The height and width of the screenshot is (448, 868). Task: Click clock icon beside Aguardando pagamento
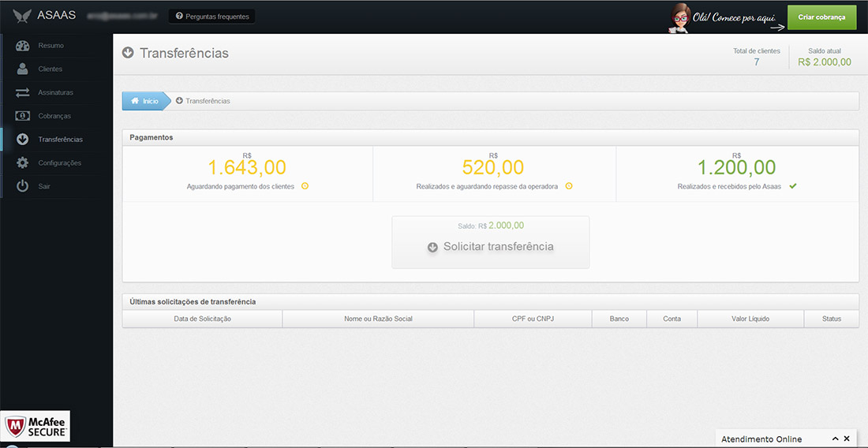click(305, 186)
